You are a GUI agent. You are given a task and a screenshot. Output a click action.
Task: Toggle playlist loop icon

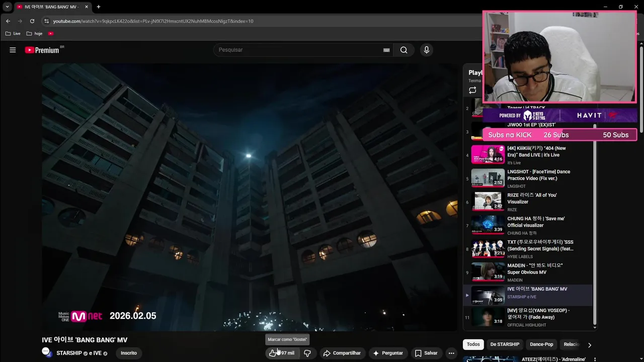(472, 90)
